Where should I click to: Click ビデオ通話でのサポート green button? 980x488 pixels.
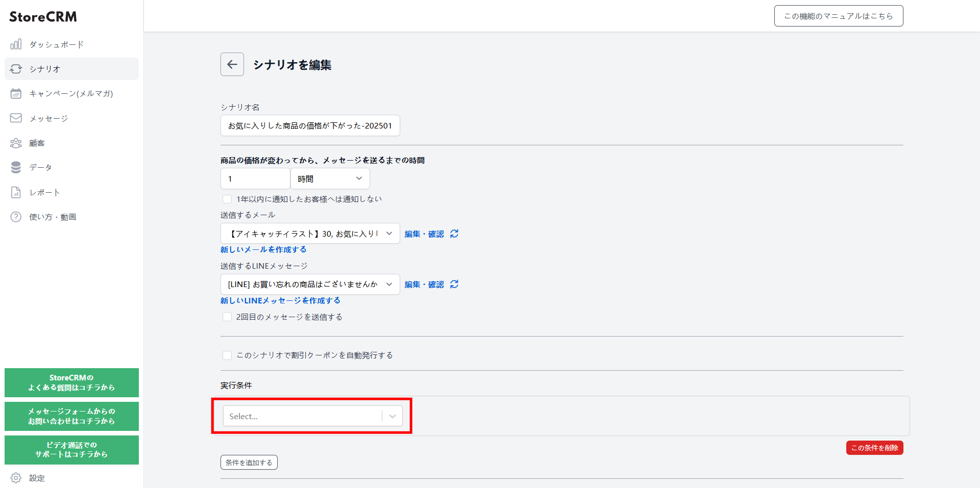71,450
